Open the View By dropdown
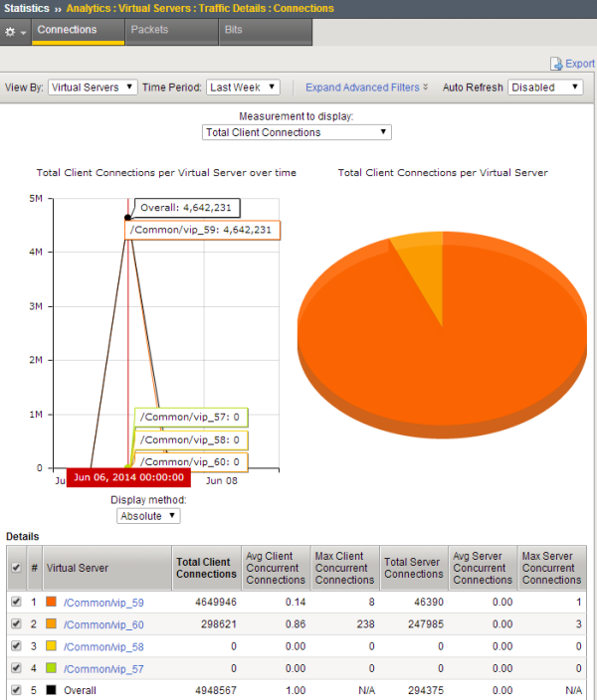This screenshot has width=597, height=700. click(93, 87)
